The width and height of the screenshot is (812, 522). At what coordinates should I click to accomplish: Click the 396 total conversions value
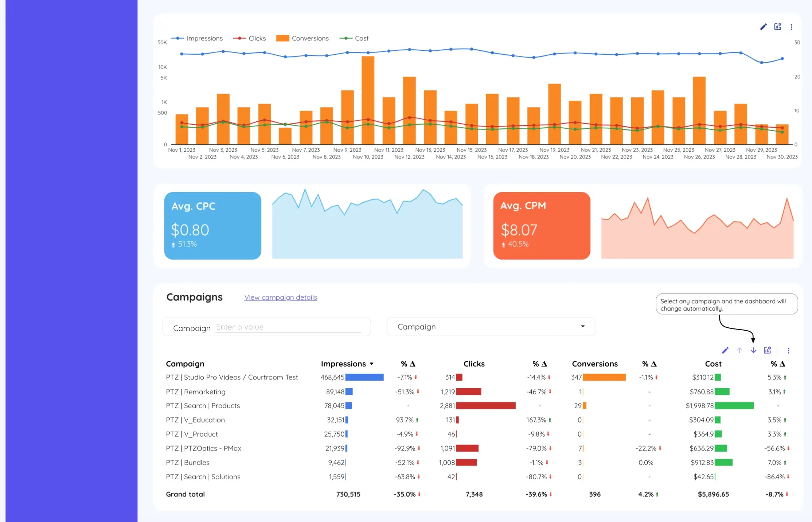tap(595, 494)
